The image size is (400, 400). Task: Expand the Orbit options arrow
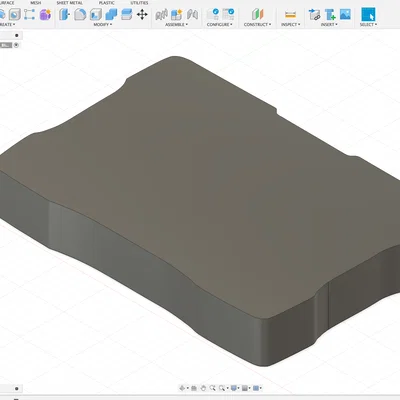click(x=188, y=388)
